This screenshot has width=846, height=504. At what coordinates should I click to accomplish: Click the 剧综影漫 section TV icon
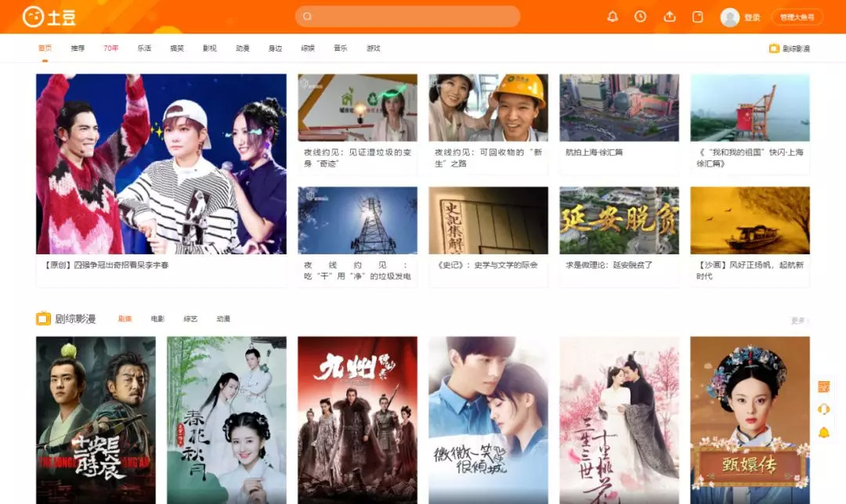pos(43,319)
